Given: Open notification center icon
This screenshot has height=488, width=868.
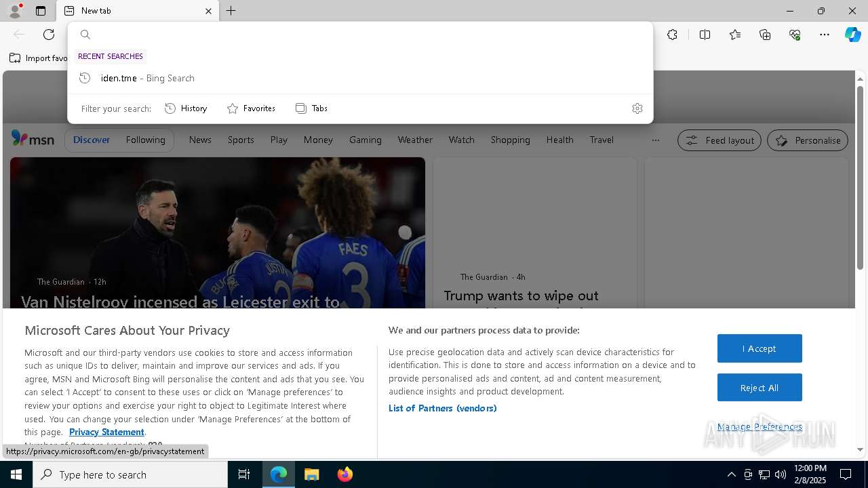Looking at the screenshot, I should tap(846, 474).
